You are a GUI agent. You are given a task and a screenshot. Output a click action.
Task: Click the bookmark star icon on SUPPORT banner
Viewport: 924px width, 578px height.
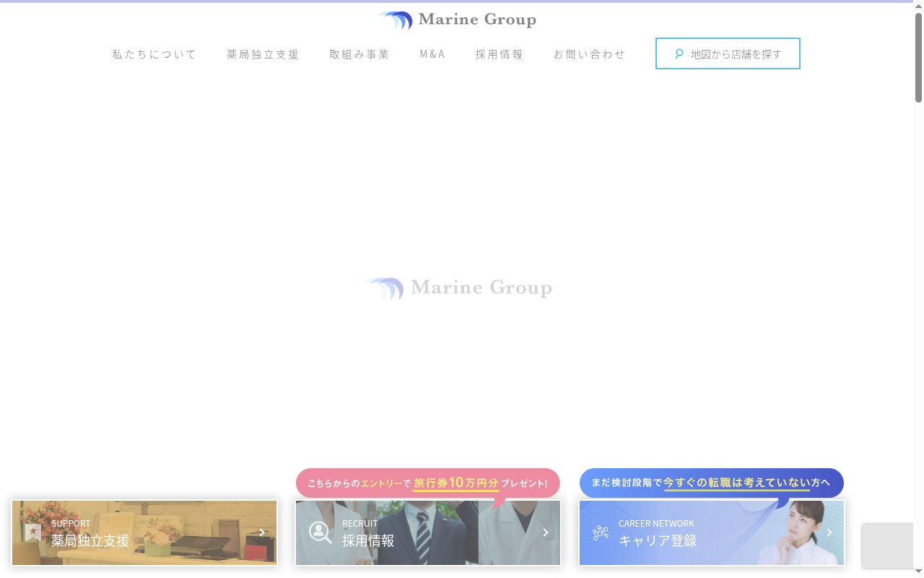coord(32,532)
